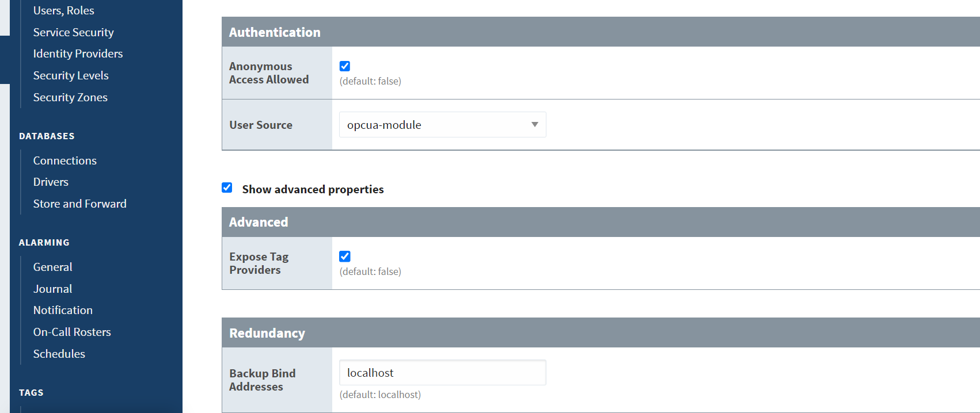Go to Service Security page
The width and height of the screenshot is (980, 413).
[73, 32]
